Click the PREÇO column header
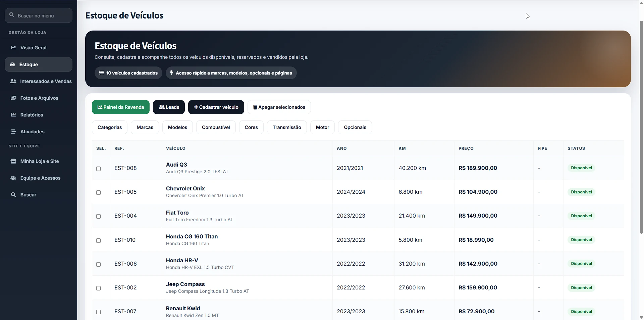Image resolution: width=644 pixels, height=320 pixels. pos(466,148)
